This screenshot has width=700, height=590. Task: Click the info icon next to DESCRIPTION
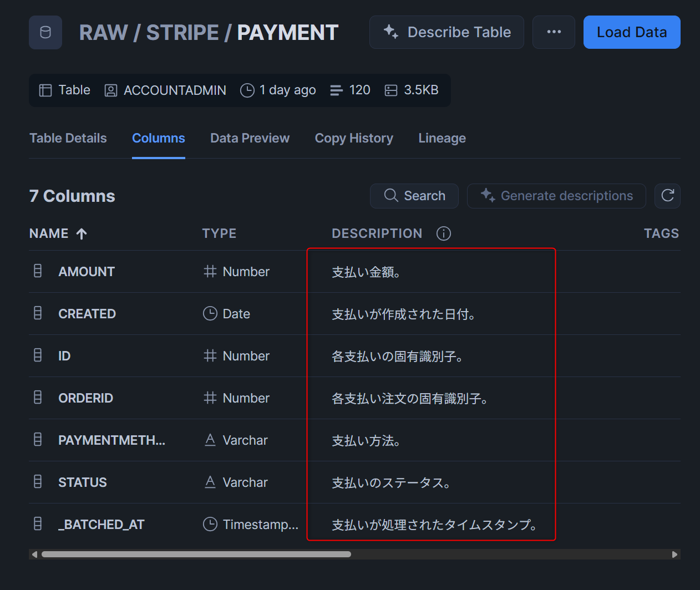point(444,233)
